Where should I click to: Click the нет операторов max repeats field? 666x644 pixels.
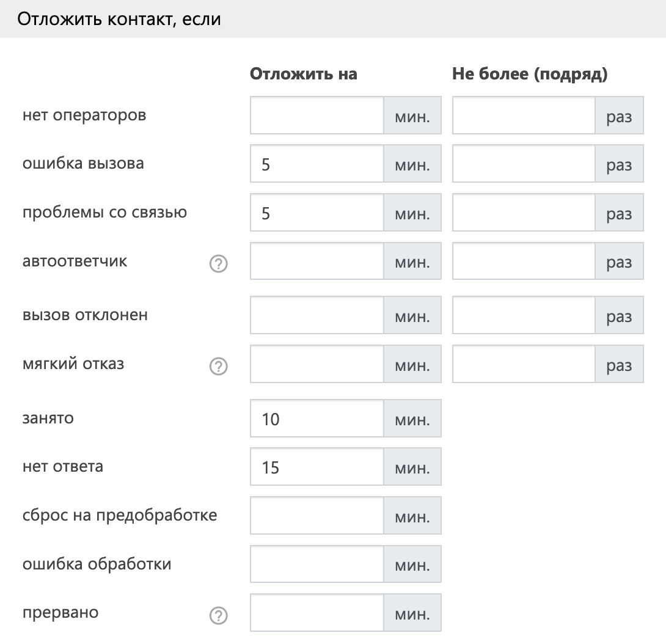524,115
